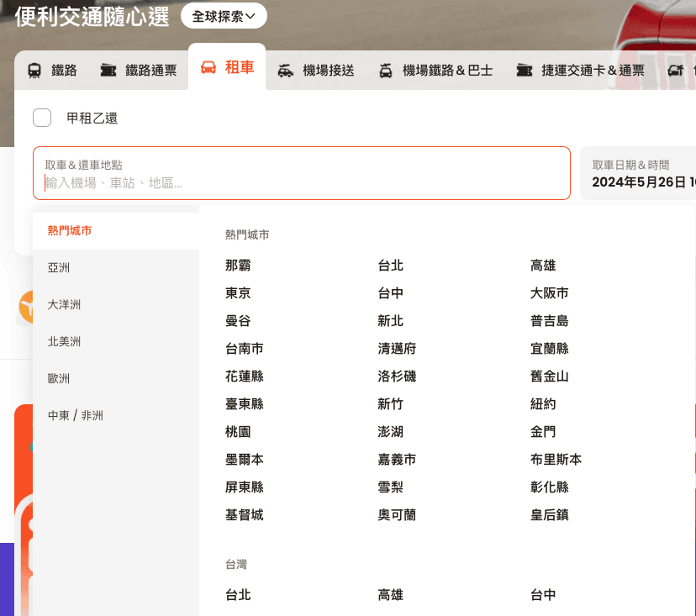Screen dimensions: 696x616
Task: Open the 取車日期＆時間 picker
Action: 638,173
